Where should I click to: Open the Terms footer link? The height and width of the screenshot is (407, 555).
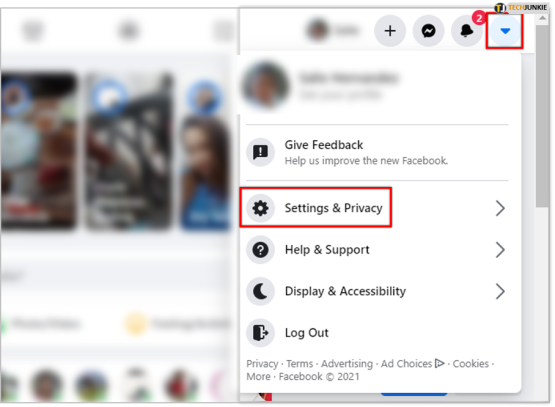299,363
